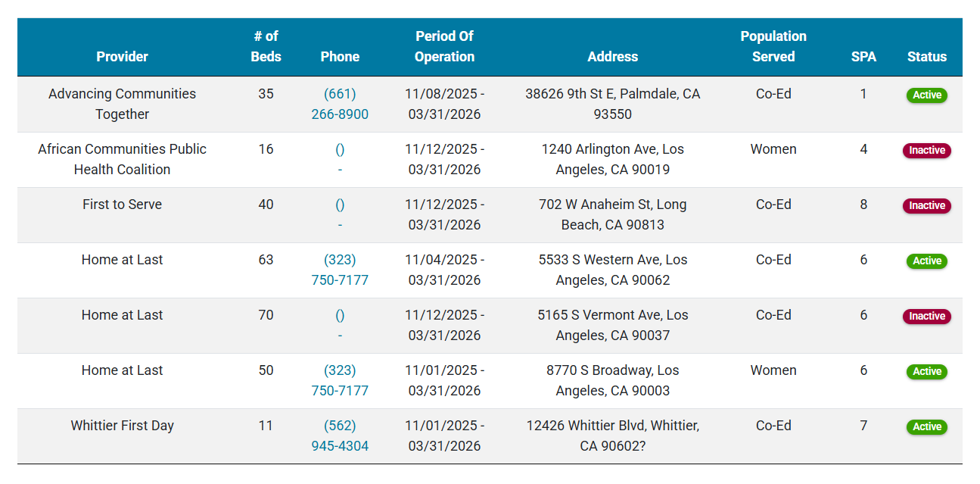Click the Period Of Operation header
This screenshot has width=980, height=484.
(x=444, y=46)
